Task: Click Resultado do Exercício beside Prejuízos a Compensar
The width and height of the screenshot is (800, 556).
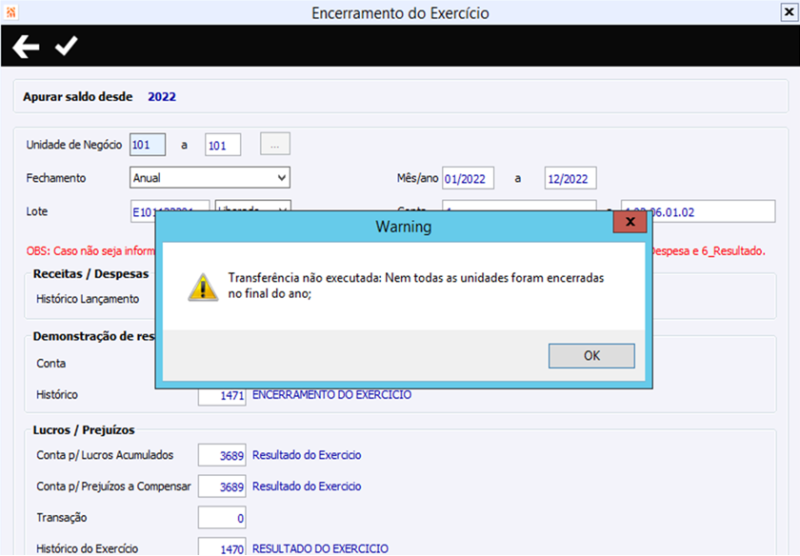Action: [307, 486]
